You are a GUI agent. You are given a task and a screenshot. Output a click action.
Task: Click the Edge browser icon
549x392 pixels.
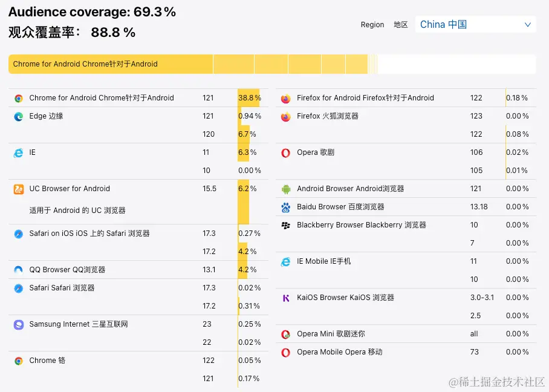(x=19, y=116)
